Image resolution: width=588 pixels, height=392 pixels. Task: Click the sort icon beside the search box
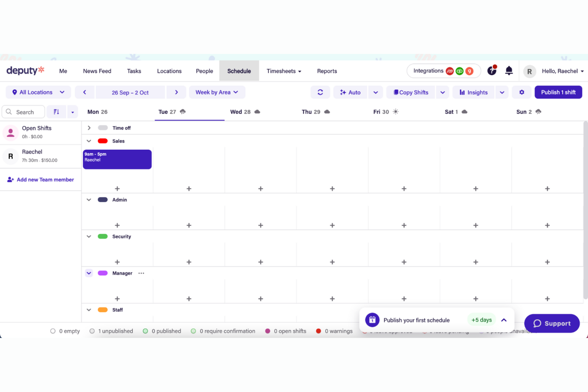pos(56,112)
